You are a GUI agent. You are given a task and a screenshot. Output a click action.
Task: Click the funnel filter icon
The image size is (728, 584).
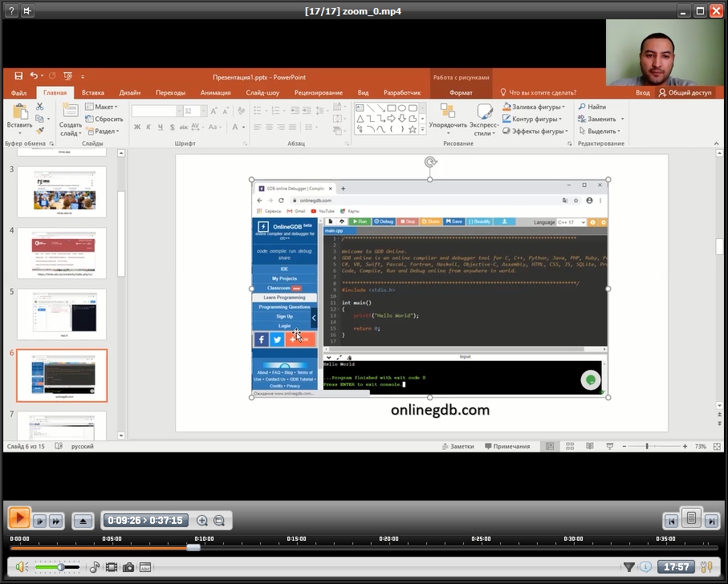(x=628, y=567)
